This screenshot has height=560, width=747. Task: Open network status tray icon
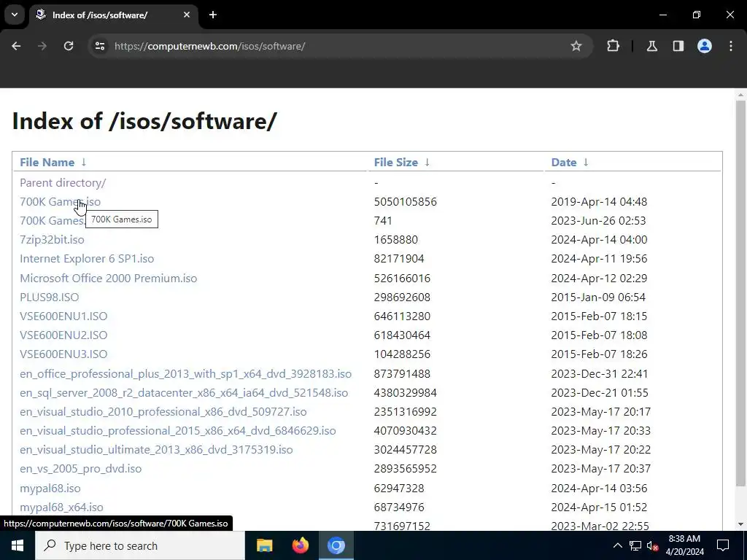click(635, 545)
